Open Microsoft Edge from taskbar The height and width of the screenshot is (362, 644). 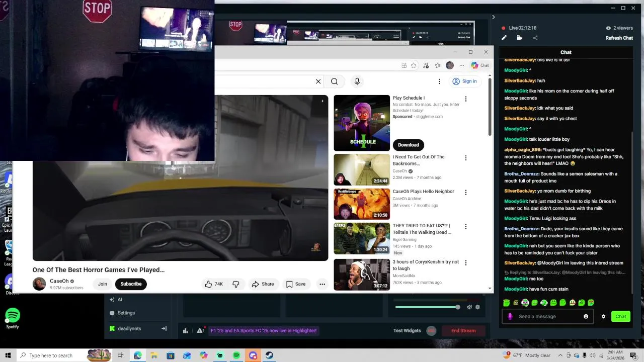138,355
